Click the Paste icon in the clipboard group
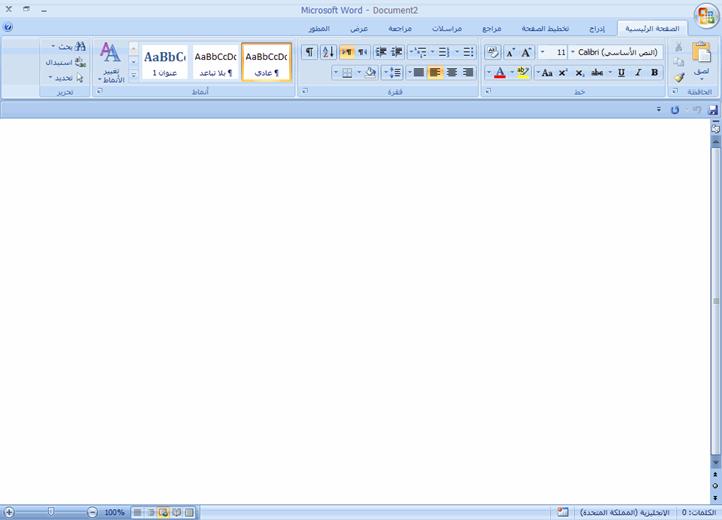The height and width of the screenshot is (520, 722). point(701,53)
